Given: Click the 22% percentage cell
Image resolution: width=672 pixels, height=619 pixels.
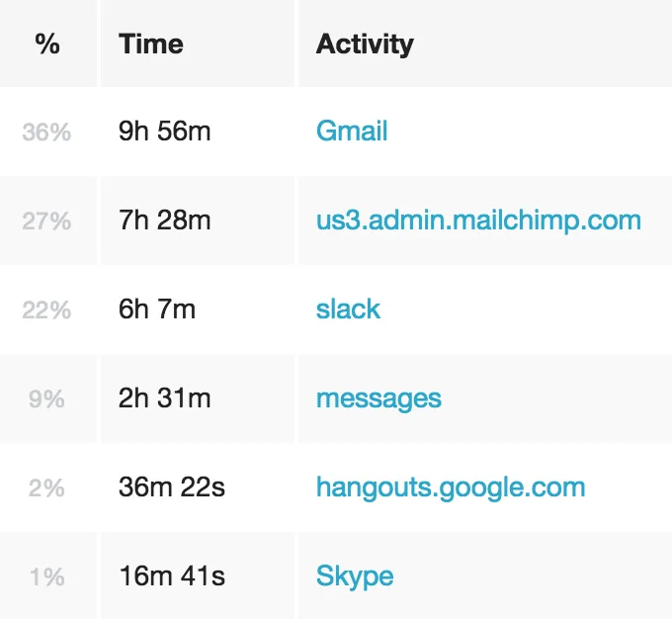Looking at the screenshot, I should click(x=46, y=310).
